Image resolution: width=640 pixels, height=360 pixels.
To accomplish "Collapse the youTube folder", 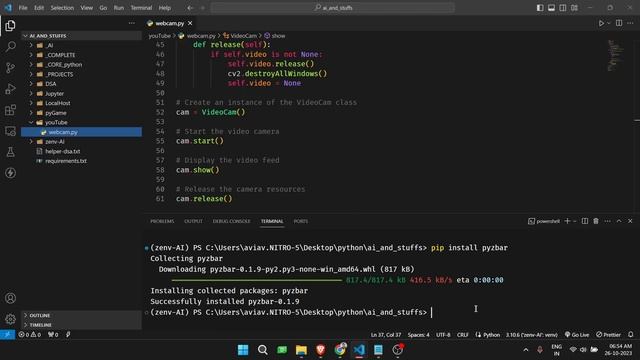I will pyautogui.click(x=31, y=122).
